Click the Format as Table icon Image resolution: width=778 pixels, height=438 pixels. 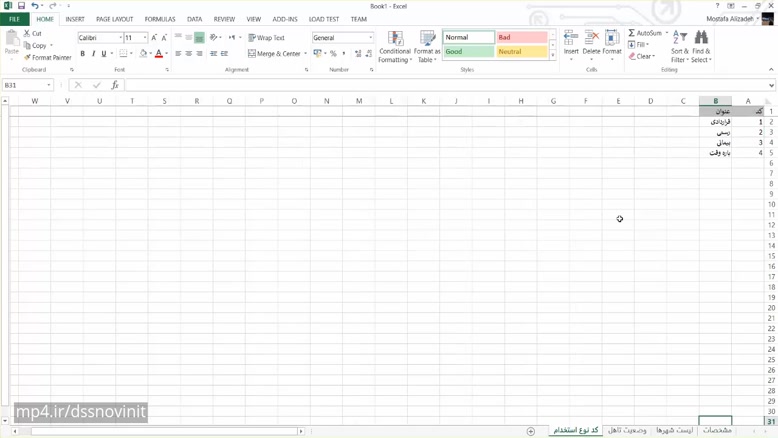[x=428, y=47]
